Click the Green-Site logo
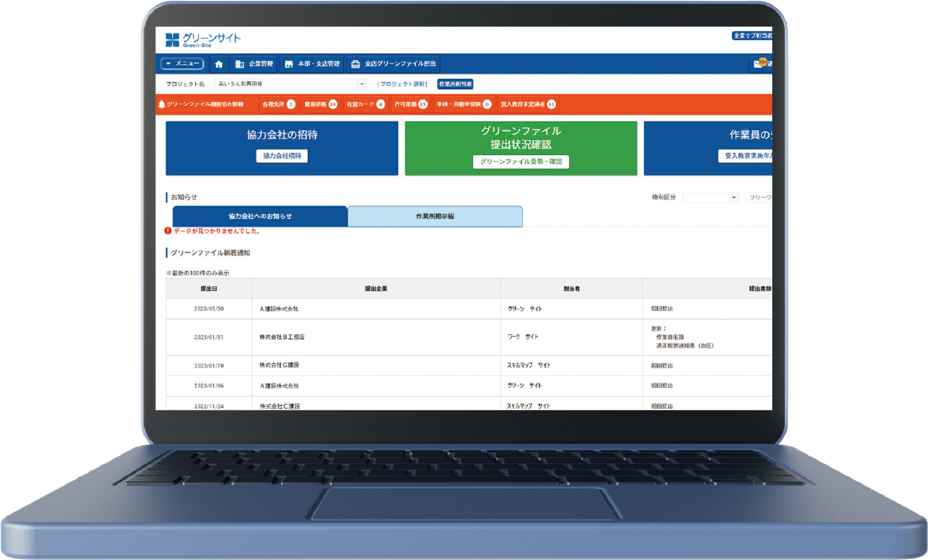Viewport: 928px width, 560px height. (203, 40)
